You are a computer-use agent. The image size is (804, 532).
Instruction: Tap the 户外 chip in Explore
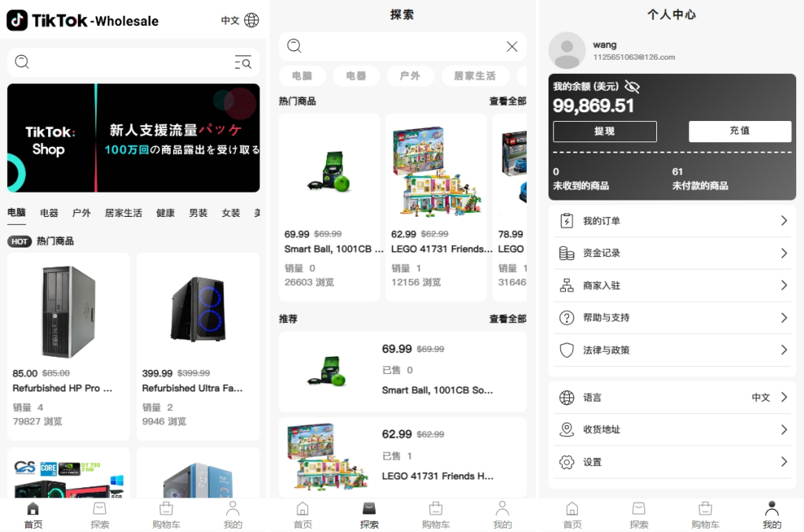(x=410, y=76)
